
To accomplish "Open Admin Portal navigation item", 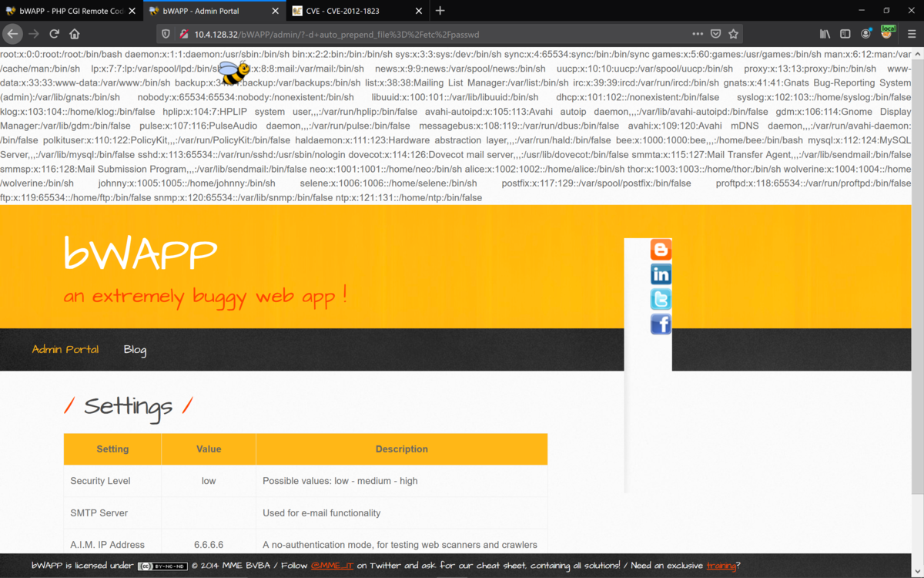I will coord(65,349).
